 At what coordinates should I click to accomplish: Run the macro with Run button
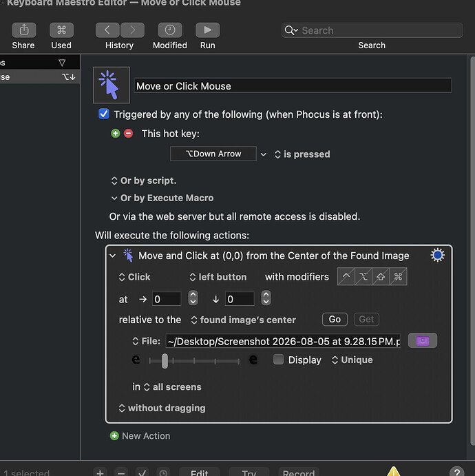(x=207, y=30)
